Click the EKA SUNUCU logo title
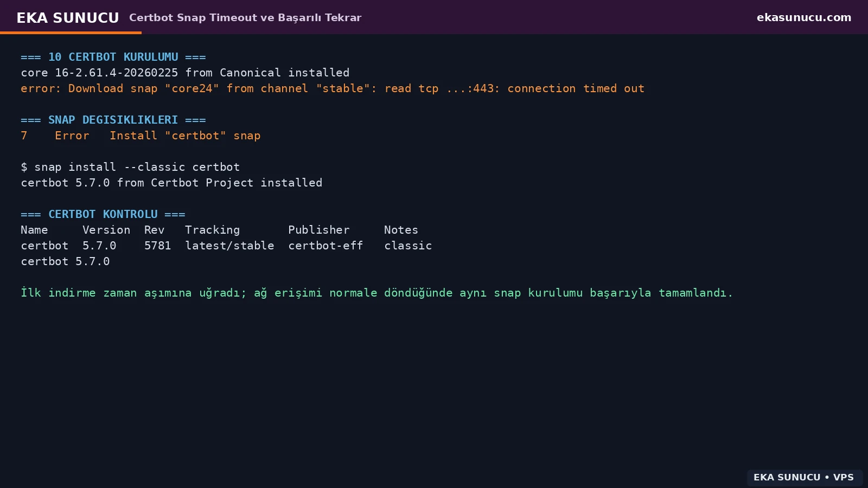868x488 pixels. point(68,18)
